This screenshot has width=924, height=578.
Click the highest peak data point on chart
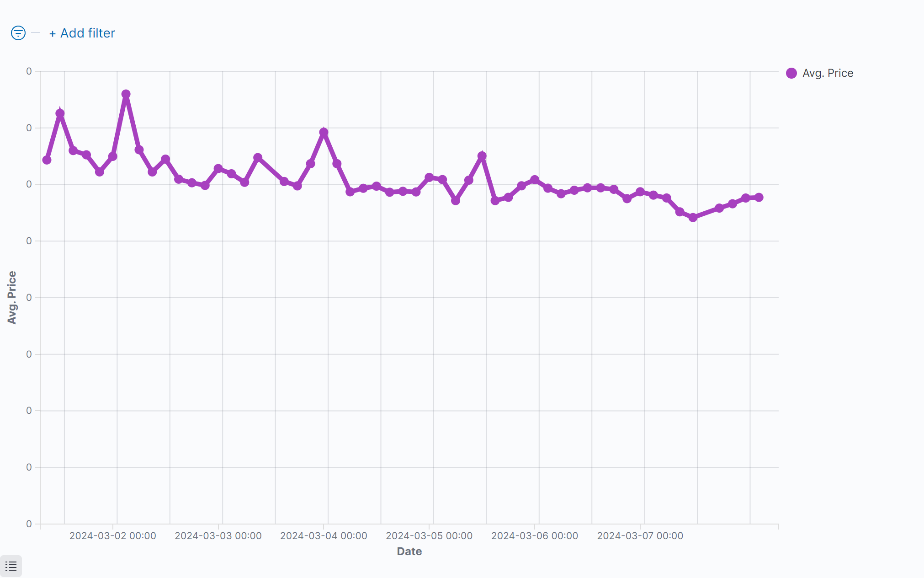pos(126,94)
